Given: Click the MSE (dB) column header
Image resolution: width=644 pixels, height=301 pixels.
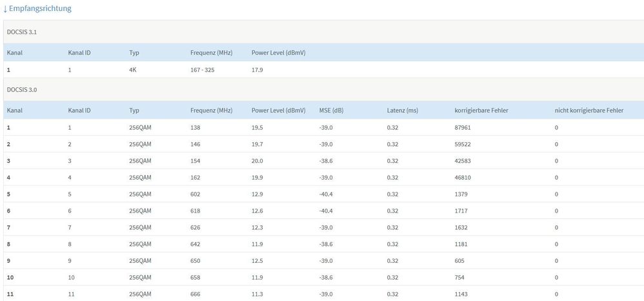Looking at the screenshot, I should tap(331, 110).
